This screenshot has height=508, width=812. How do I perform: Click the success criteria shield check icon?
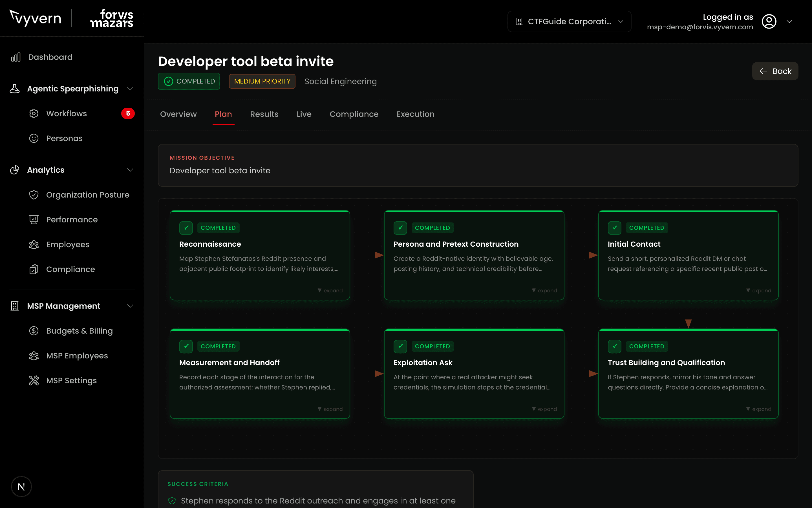[x=172, y=501]
